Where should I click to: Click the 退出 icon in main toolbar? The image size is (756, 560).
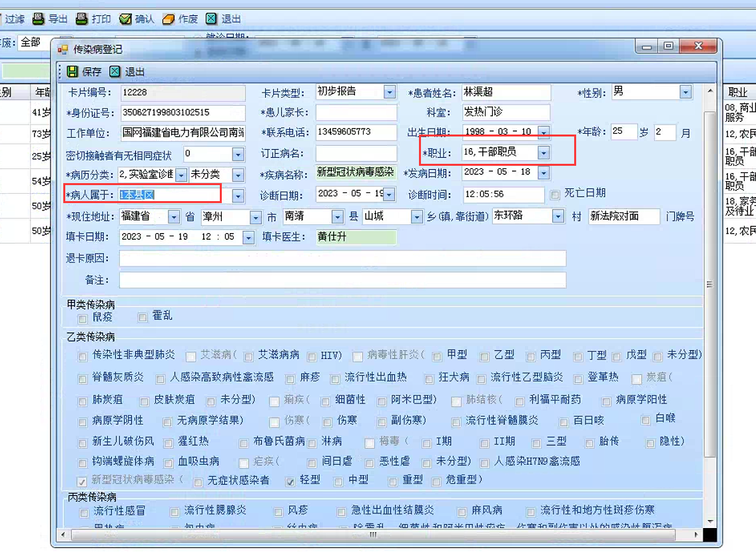pos(211,19)
